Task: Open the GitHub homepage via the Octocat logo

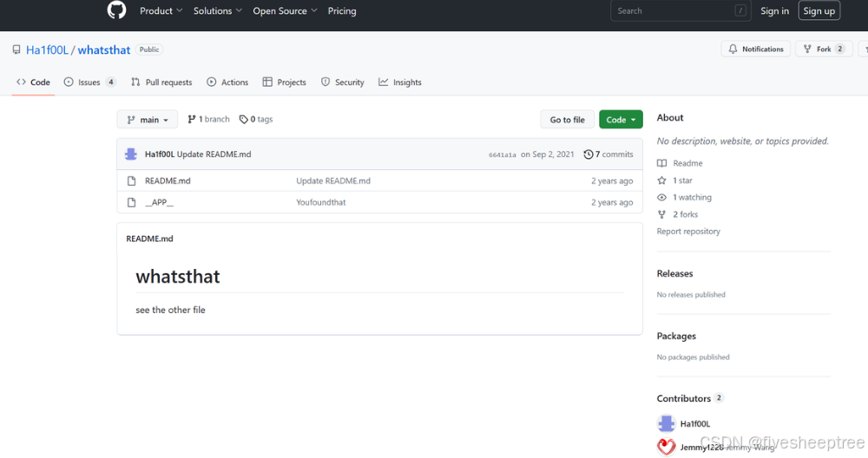Action: click(x=116, y=10)
